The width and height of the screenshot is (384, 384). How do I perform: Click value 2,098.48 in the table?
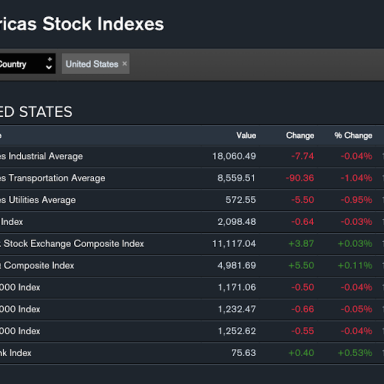tap(237, 222)
